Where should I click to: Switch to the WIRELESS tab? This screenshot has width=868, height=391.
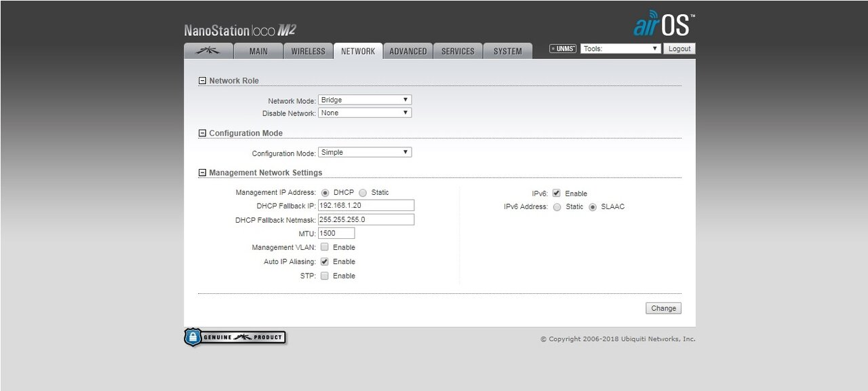[309, 51]
